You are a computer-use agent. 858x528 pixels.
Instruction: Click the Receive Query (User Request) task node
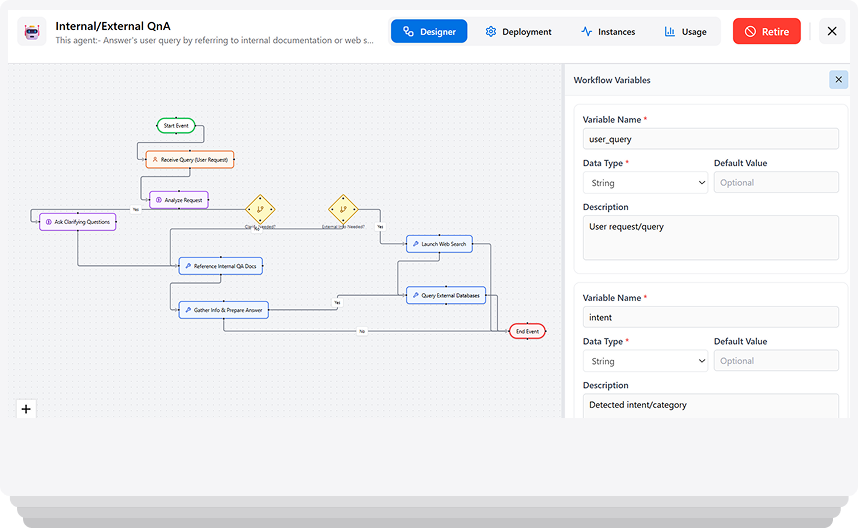190,159
